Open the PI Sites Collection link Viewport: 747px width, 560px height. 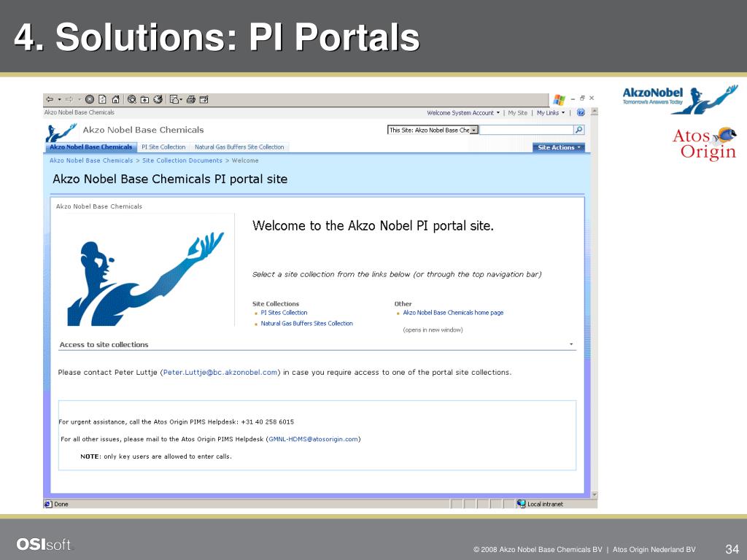(284, 313)
